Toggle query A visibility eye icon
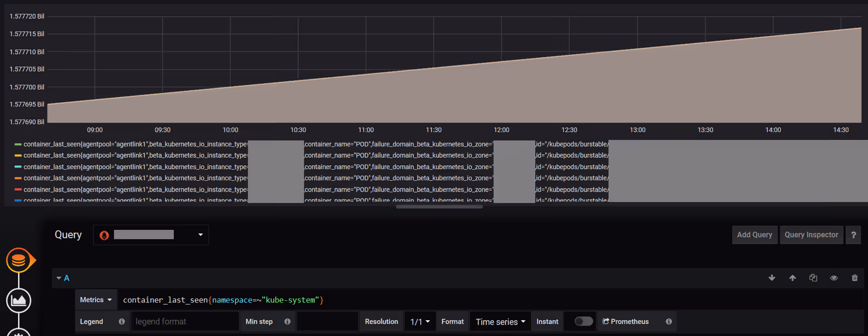Screen dimensions: 868x336 click(x=834, y=278)
